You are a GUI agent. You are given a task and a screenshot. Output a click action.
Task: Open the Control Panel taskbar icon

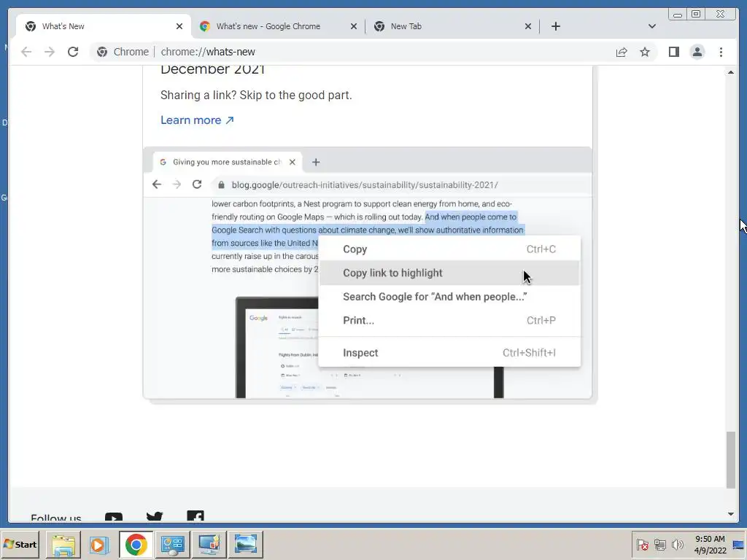coord(172,544)
